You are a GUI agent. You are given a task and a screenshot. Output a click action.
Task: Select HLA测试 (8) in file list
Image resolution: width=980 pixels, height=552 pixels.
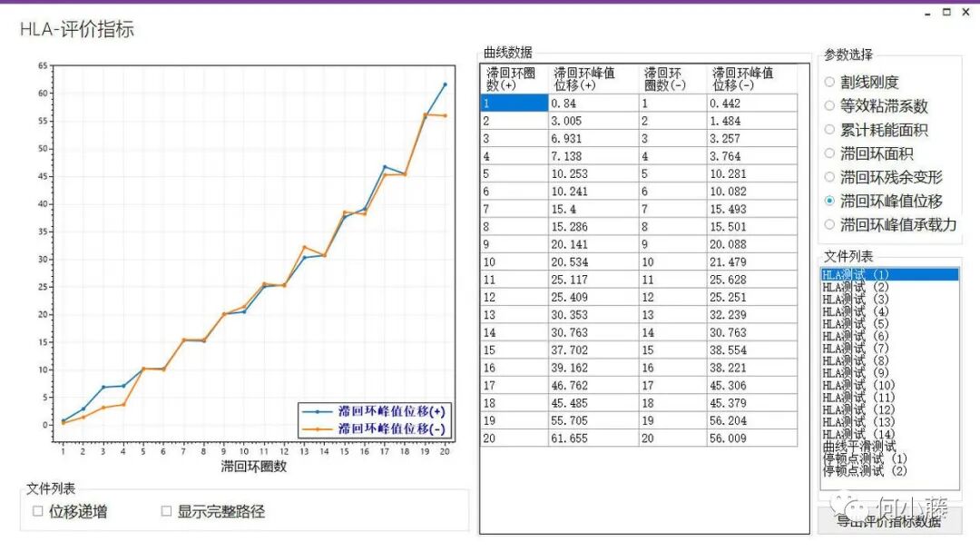[889, 360]
